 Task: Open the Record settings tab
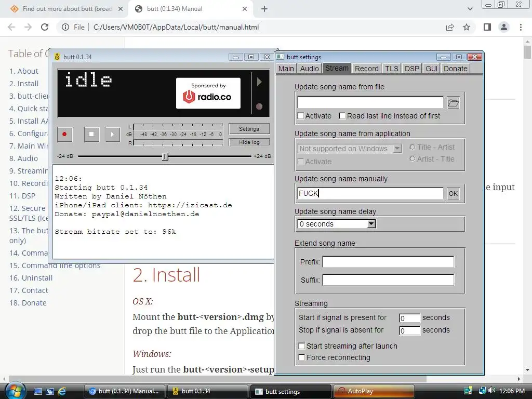click(x=366, y=69)
